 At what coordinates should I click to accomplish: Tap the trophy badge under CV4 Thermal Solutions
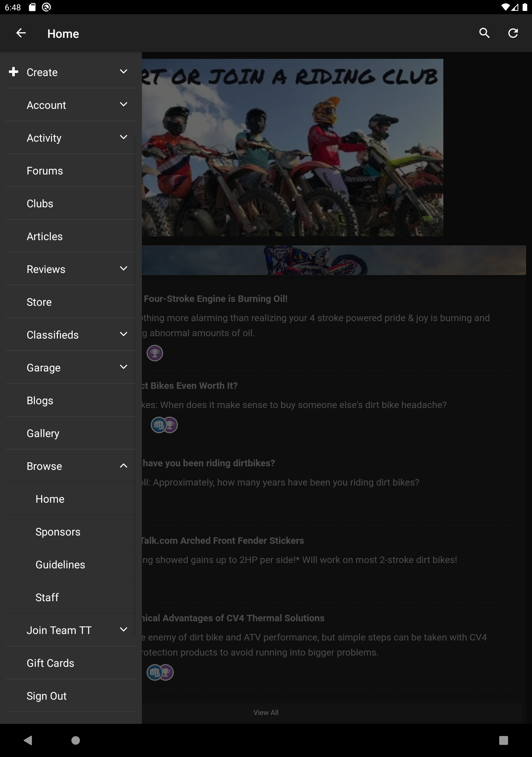pos(166,672)
